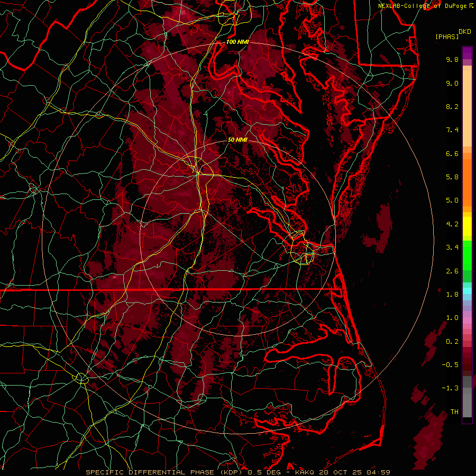
Task: Click the '50 NMI' range ring label
Action: pyautogui.click(x=237, y=140)
